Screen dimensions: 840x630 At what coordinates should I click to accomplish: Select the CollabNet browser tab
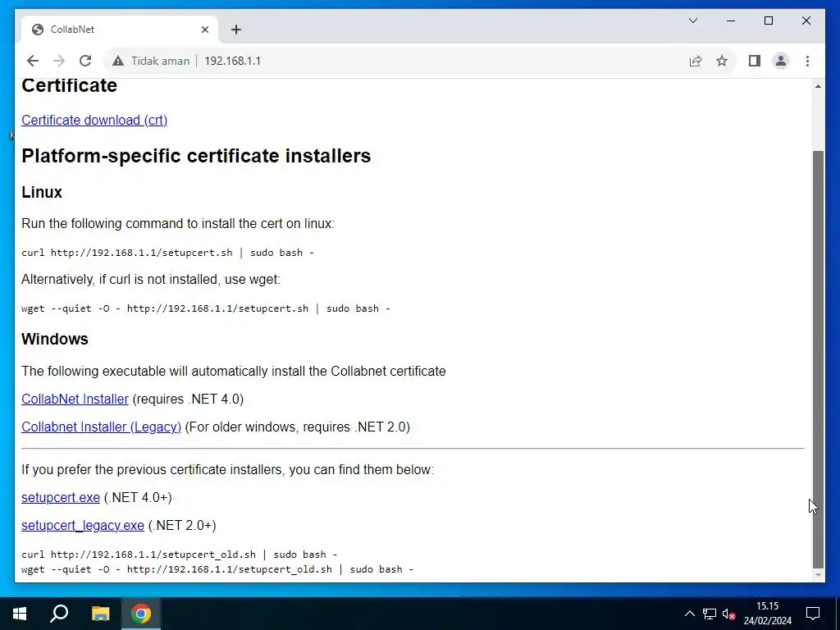(x=118, y=30)
